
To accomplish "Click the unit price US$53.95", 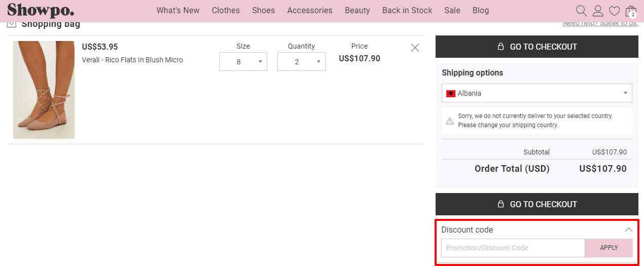I will point(100,47).
